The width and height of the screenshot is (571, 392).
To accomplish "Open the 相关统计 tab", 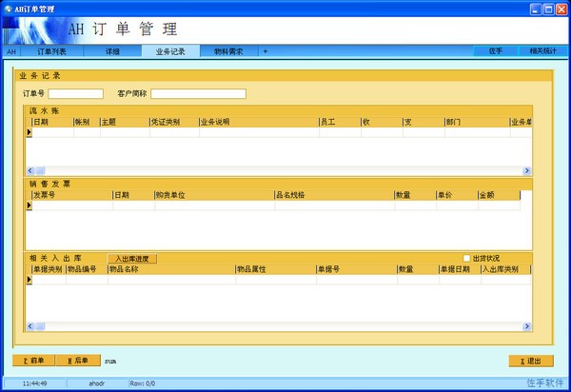I will [x=542, y=51].
